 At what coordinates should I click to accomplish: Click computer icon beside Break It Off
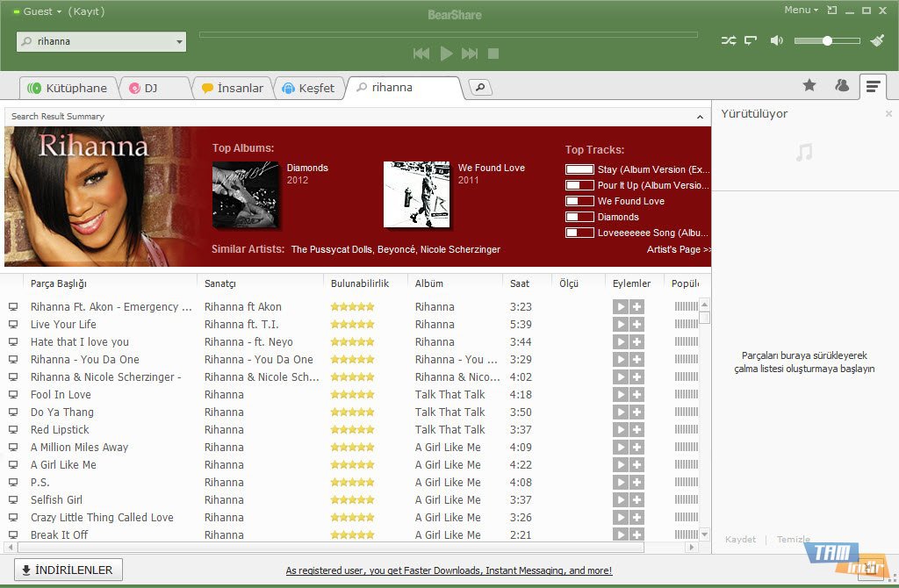click(x=13, y=534)
